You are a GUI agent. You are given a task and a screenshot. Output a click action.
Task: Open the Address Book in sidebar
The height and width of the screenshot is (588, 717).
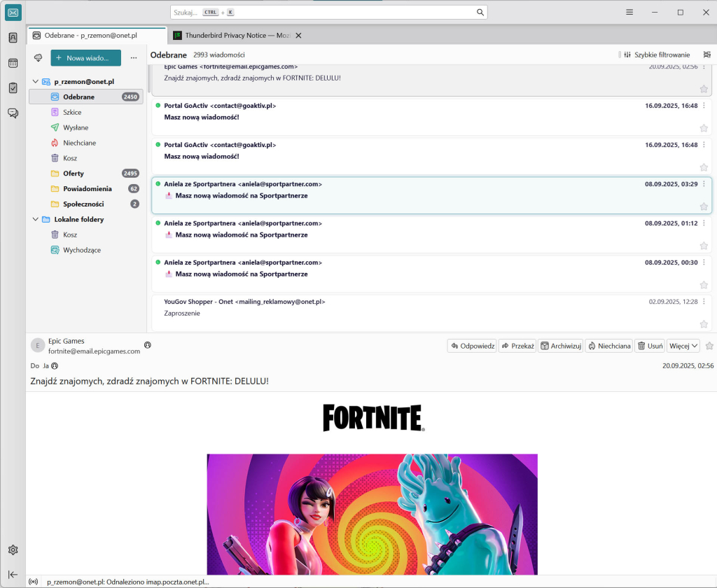(x=13, y=38)
